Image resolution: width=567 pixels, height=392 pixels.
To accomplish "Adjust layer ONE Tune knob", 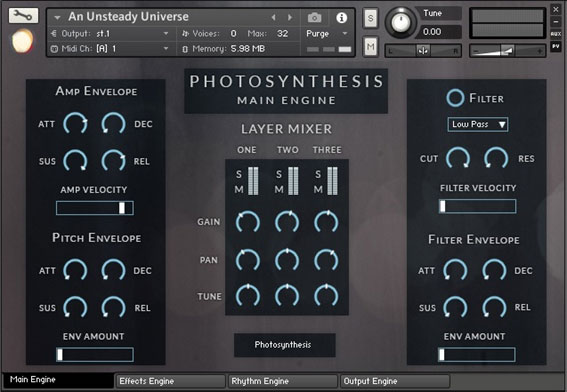I will click(248, 296).
